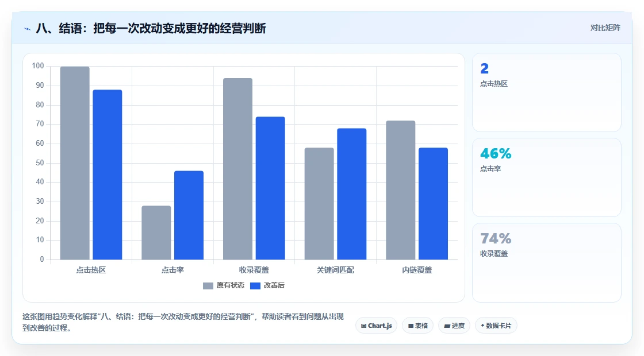The width and height of the screenshot is (644, 356).
Task: Click the 74% value in data card
Action: tap(496, 238)
